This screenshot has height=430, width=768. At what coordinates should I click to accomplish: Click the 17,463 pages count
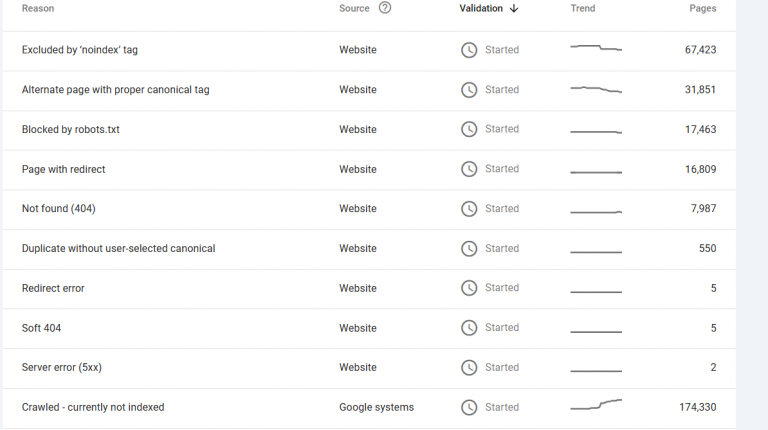[x=700, y=129]
